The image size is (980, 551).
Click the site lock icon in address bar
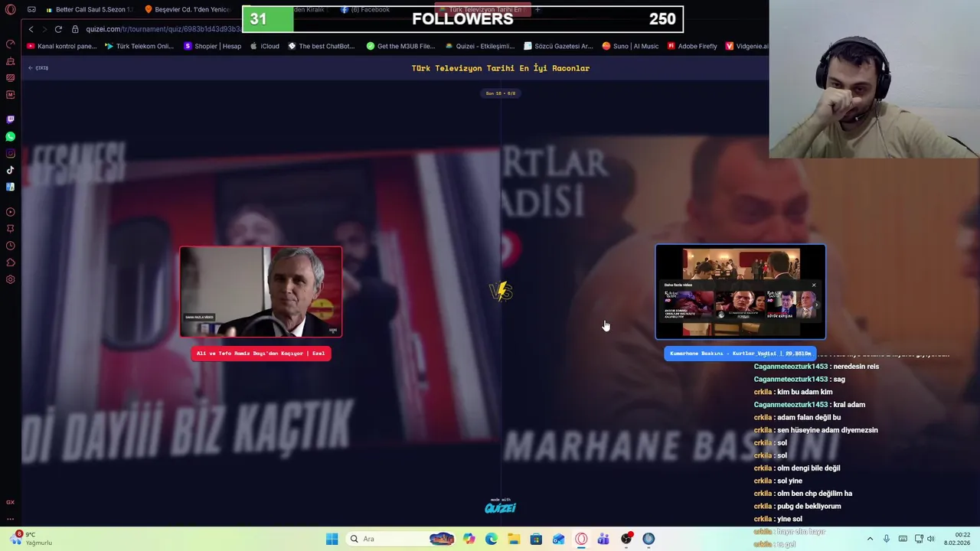[75, 29]
